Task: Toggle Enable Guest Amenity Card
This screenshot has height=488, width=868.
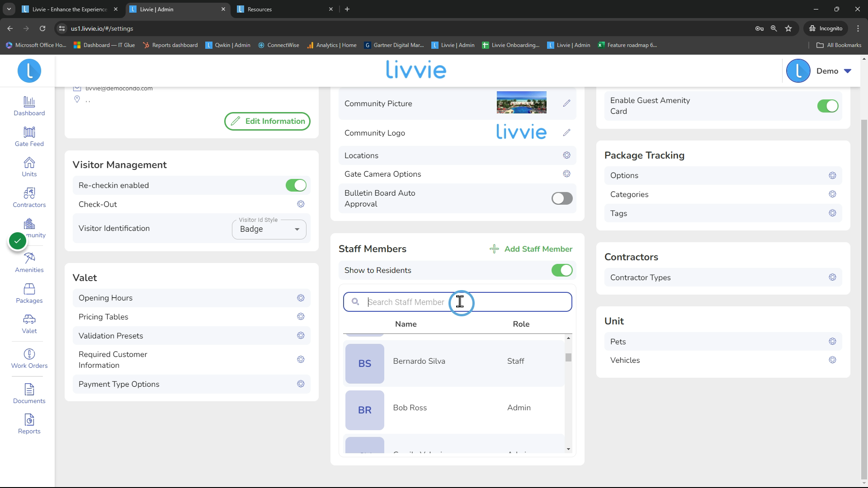Action: click(x=828, y=106)
